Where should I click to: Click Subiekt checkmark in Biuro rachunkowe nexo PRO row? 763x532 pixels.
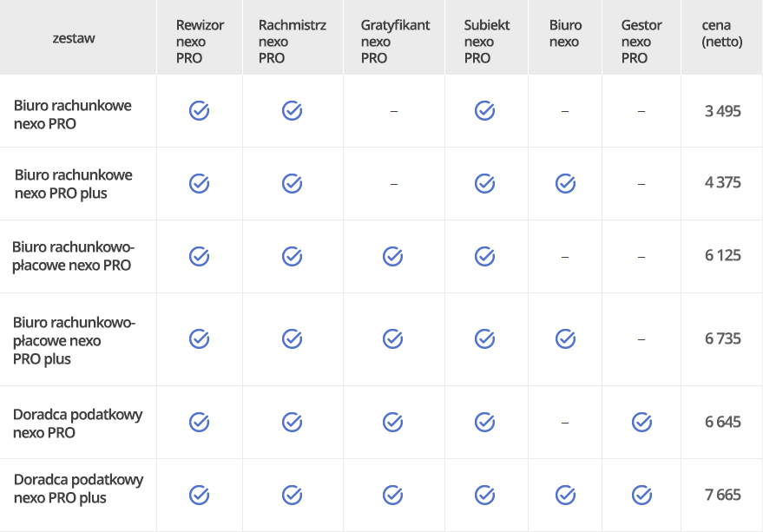tap(484, 111)
